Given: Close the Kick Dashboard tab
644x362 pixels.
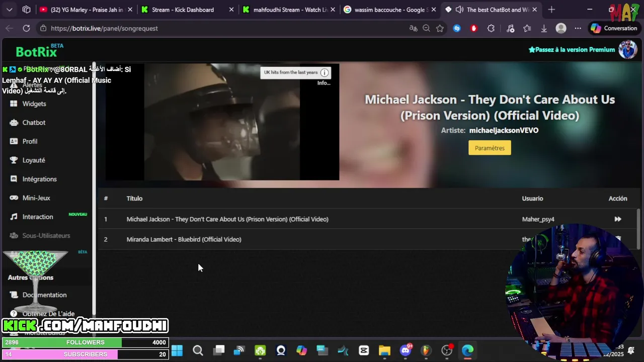Looking at the screenshot, I should pos(231,10).
